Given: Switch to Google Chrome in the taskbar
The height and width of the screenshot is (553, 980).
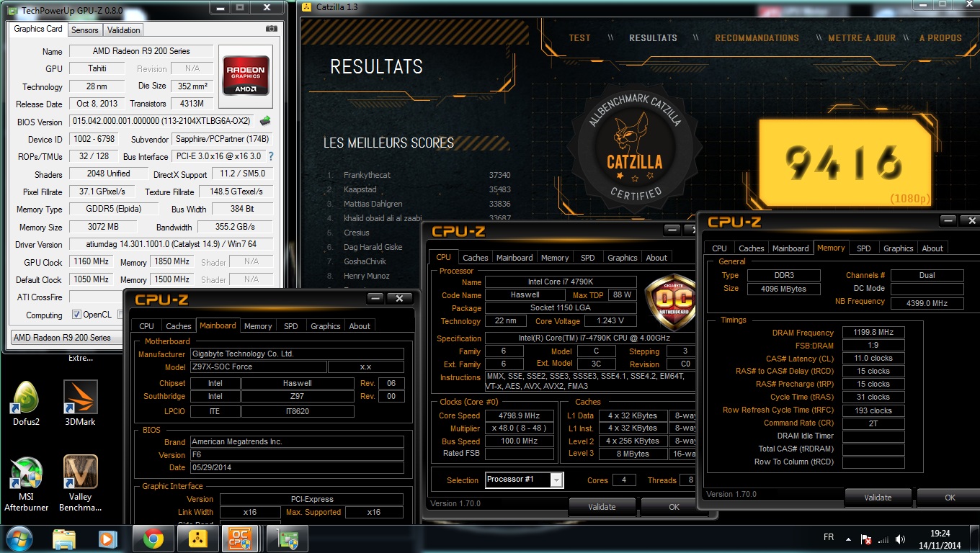Looking at the screenshot, I should [x=152, y=539].
